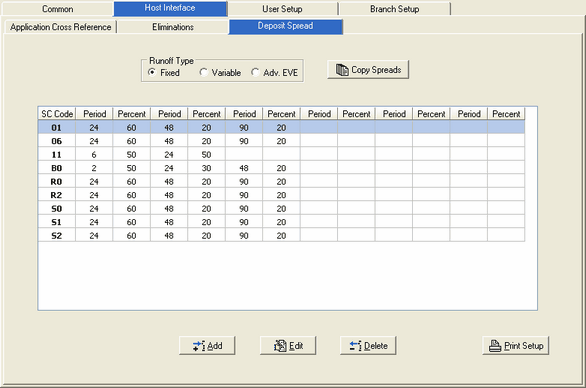Screen dimensions: 586x388
Task: Open the Branch Setup tab
Action: 394,9
